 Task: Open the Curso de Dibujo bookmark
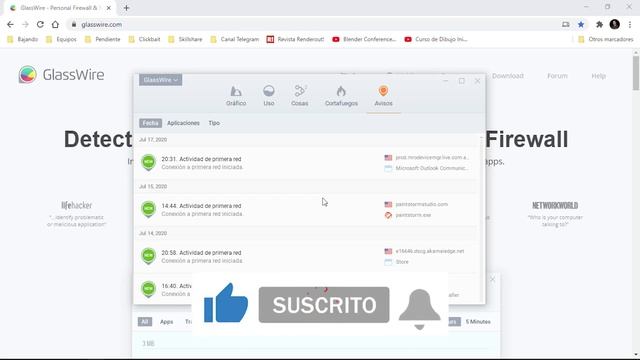[x=436, y=39]
